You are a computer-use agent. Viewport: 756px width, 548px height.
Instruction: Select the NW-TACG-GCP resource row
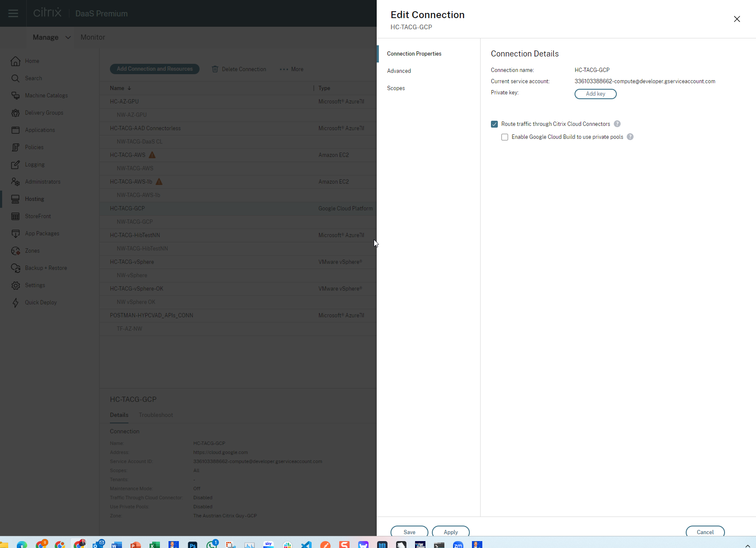(x=238, y=222)
